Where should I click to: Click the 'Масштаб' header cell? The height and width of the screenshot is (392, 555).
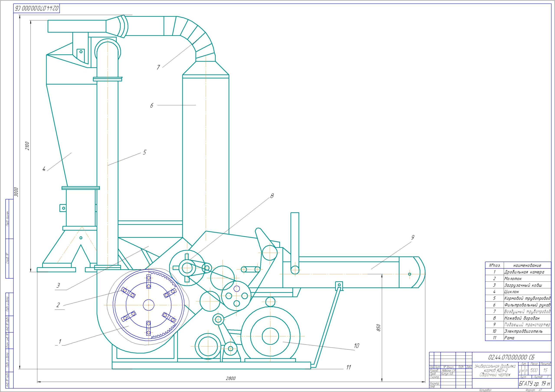[x=545, y=364]
